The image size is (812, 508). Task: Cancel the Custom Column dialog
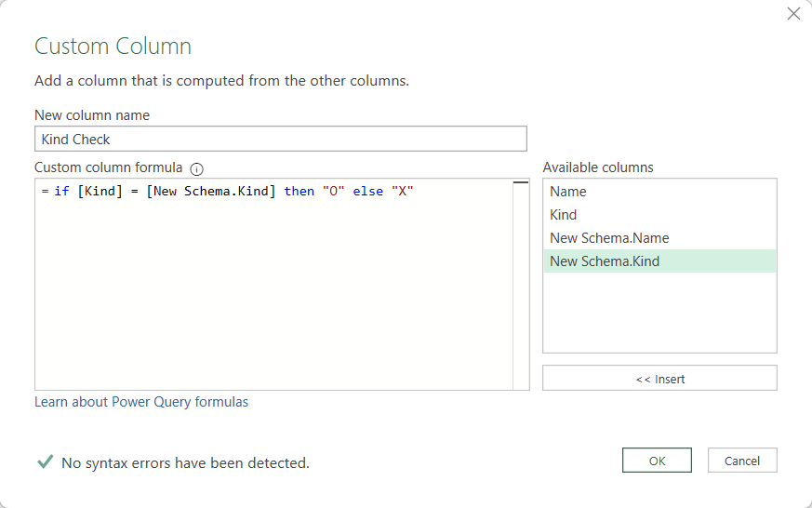point(742,461)
